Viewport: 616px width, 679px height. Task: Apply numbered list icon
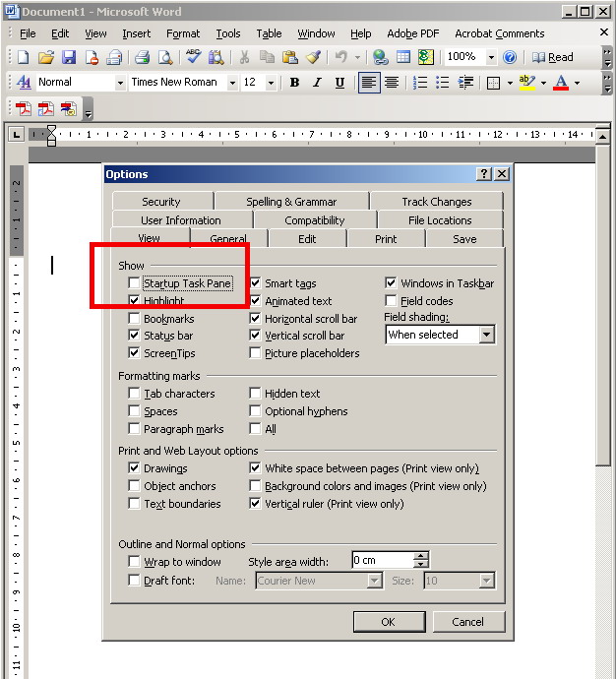pyautogui.click(x=420, y=83)
